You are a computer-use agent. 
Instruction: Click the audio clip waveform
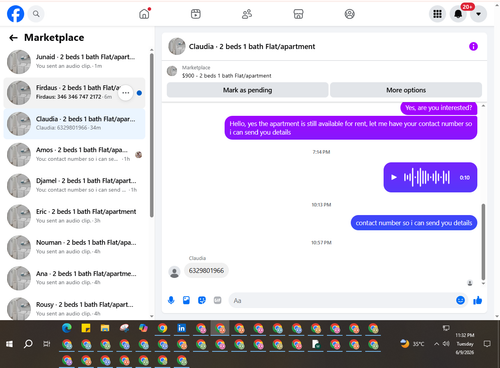click(427, 177)
